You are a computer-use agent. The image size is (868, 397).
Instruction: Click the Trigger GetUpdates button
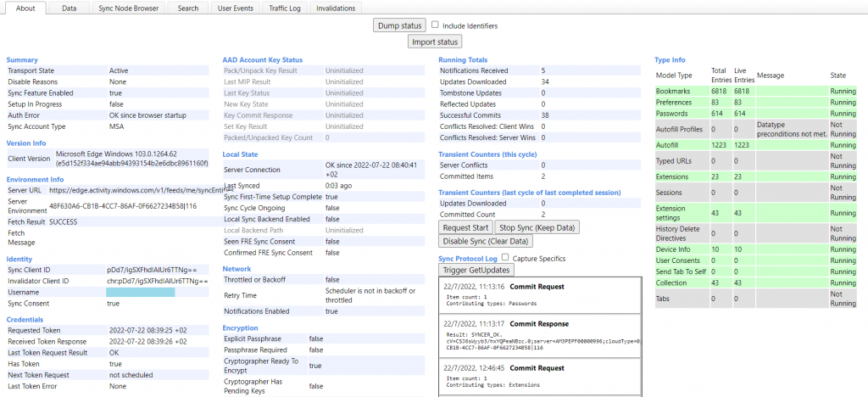476,271
